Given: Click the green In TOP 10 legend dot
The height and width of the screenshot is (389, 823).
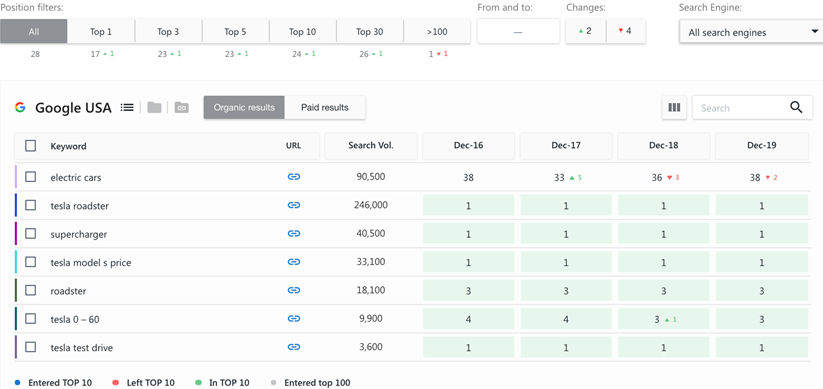Looking at the screenshot, I should click(199, 383).
